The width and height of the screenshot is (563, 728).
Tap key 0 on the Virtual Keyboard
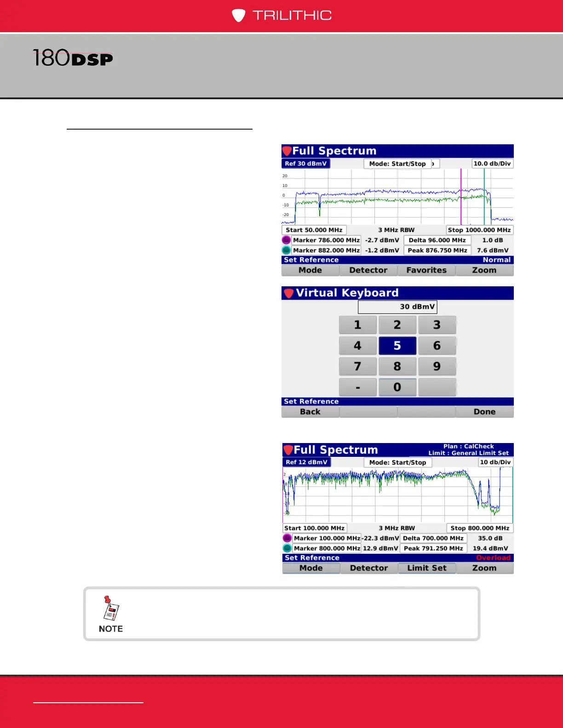(397, 387)
